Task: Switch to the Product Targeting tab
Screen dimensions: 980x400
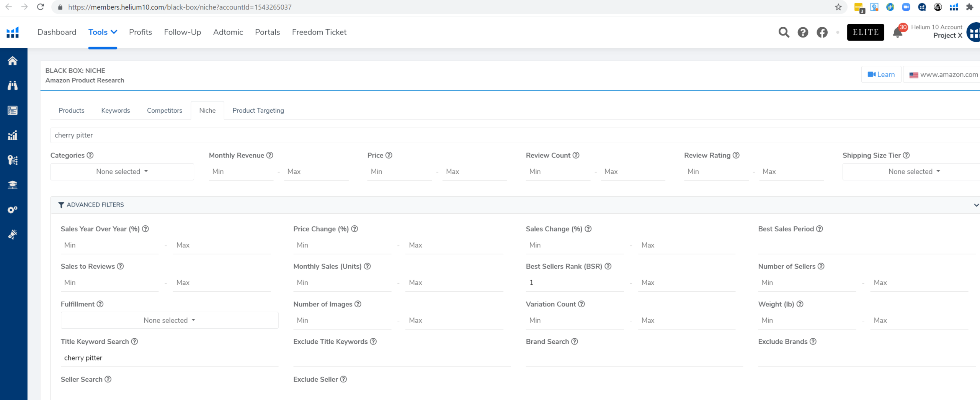Action: click(x=258, y=110)
